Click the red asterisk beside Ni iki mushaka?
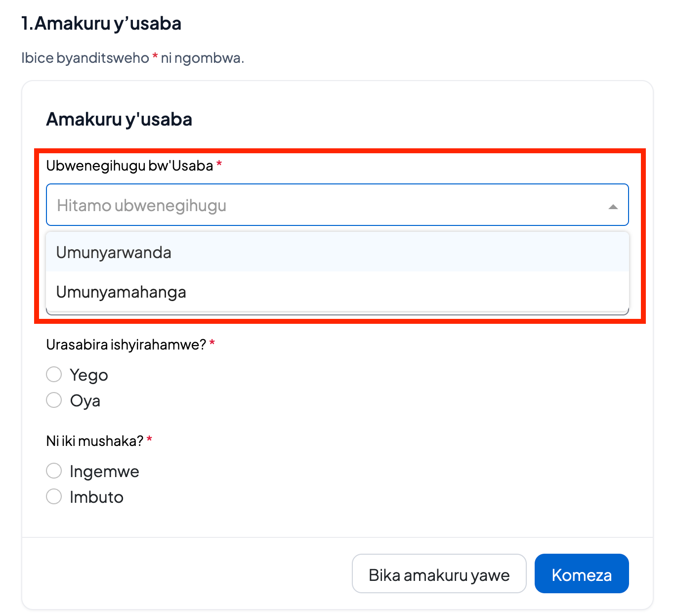Viewport: 675px width, 616px height. [x=149, y=439]
